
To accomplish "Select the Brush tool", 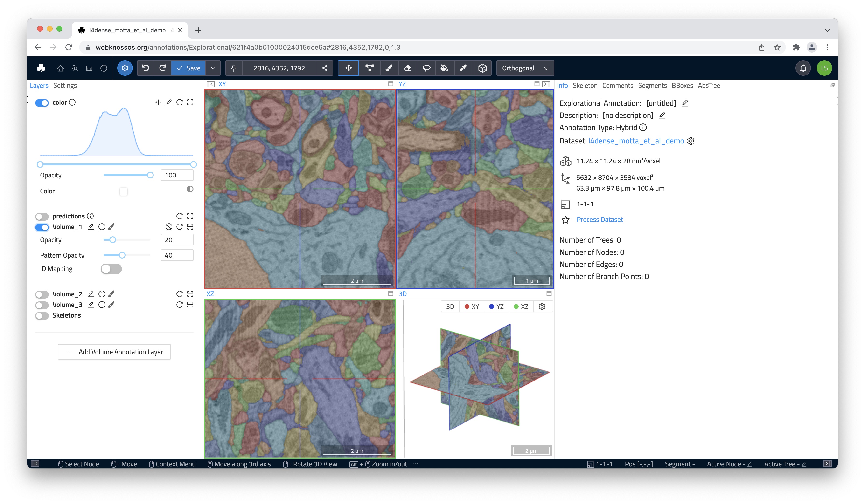I will pos(389,68).
